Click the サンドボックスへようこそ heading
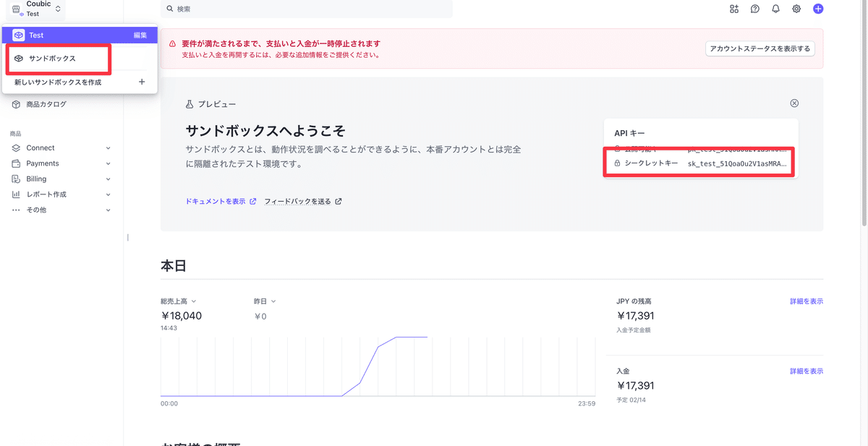Image resolution: width=868 pixels, height=446 pixels. [x=265, y=131]
